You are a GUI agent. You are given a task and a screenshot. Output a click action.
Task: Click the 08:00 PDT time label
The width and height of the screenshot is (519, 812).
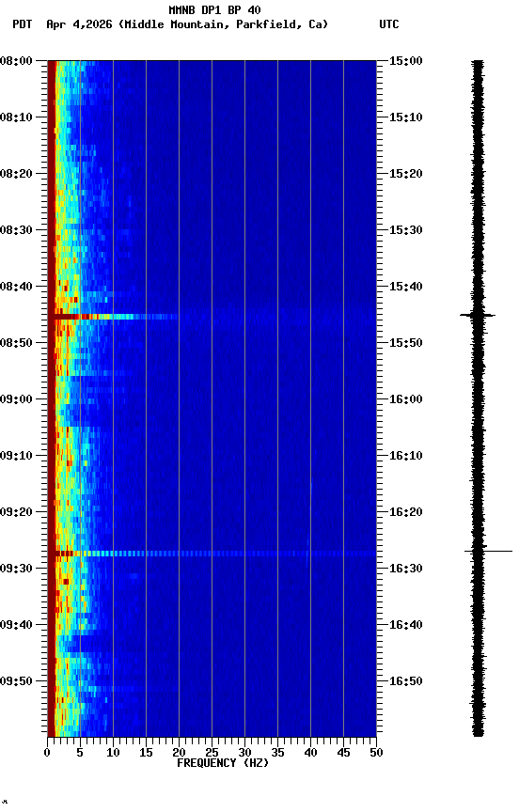click(x=16, y=61)
